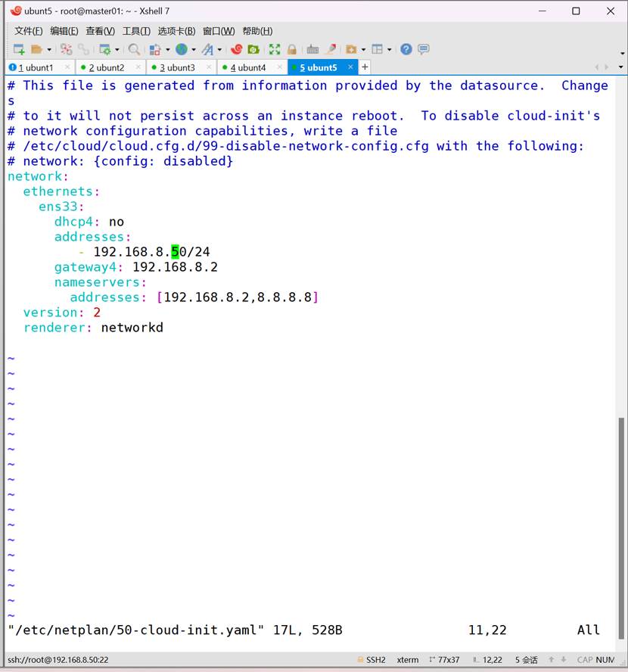
Task: Click the Reconnect chain-link icon
Action: tap(83, 49)
